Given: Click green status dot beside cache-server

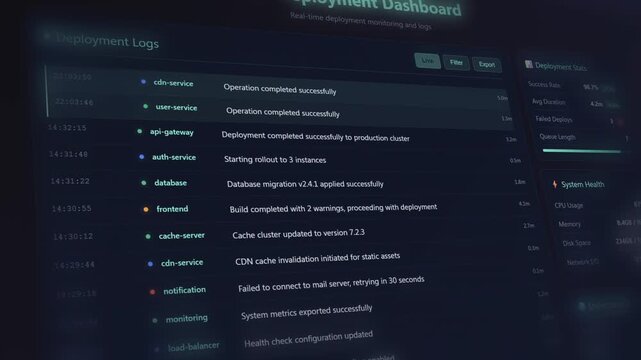Looking at the screenshot, I should click(148, 236).
